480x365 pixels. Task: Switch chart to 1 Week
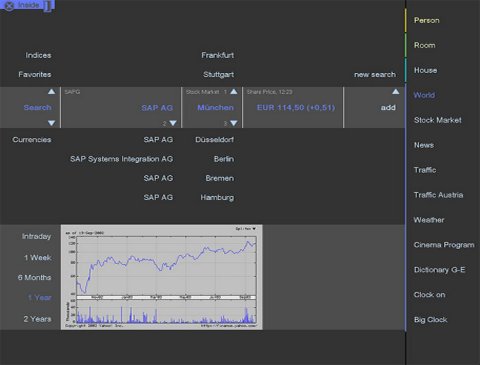tap(38, 258)
